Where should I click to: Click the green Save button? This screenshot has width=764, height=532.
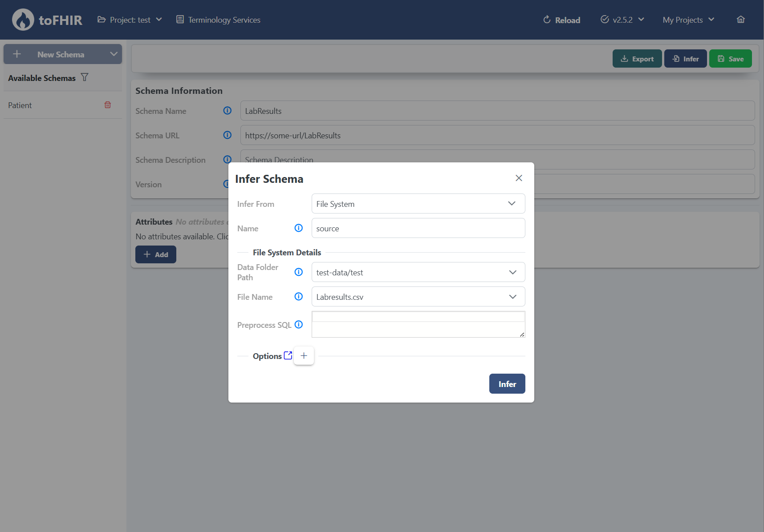pos(730,58)
